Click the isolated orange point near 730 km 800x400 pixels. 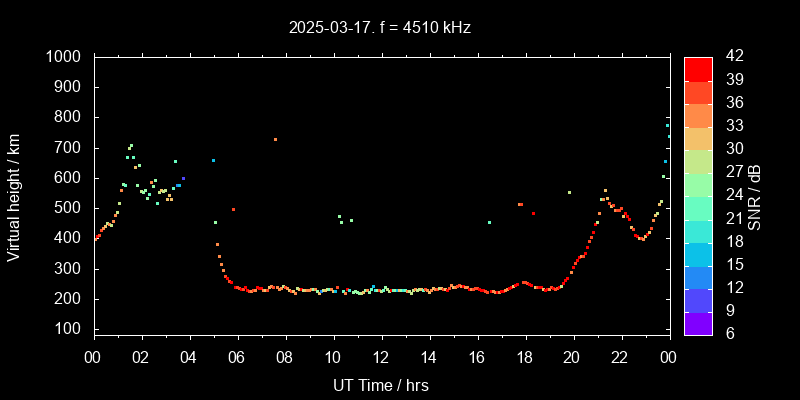[275, 139]
